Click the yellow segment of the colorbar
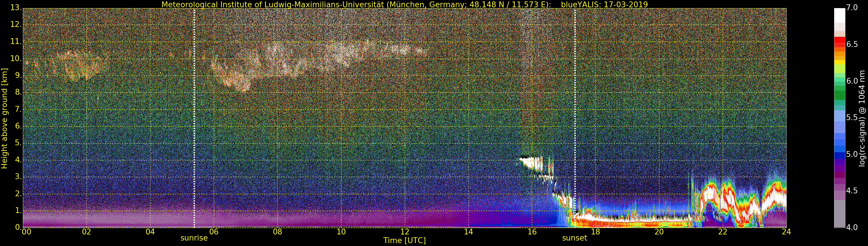Screen dimensions: 868x246 (x=839, y=62)
